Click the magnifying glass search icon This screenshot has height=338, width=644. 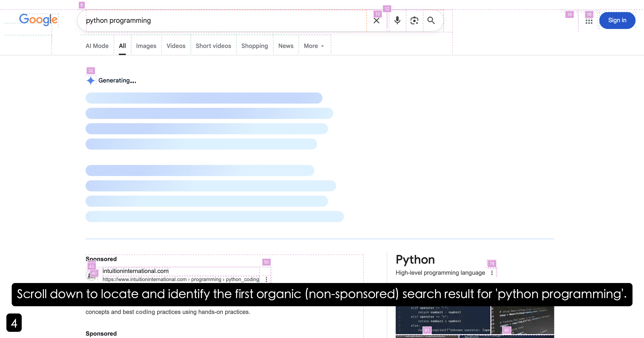pyautogui.click(x=431, y=20)
